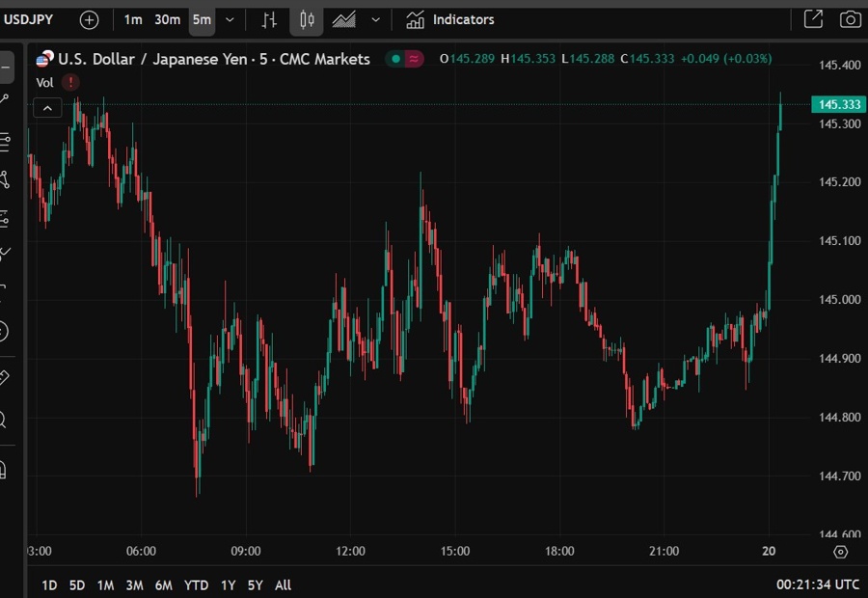Select the candlestick chart style icon
The height and width of the screenshot is (598, 868).
click(307, 19)
